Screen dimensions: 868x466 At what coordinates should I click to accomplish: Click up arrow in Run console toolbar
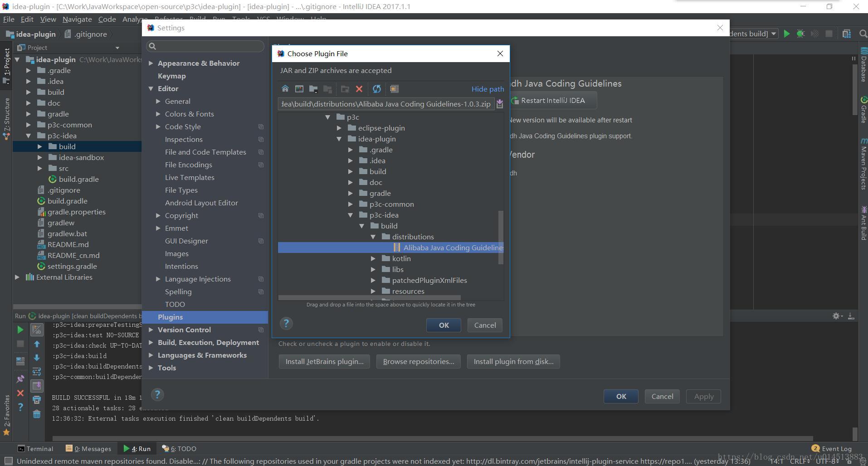37,344
